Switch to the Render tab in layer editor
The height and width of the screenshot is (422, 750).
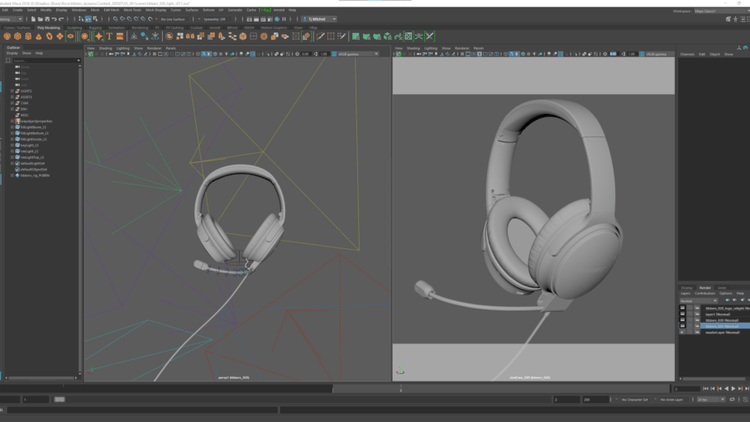tap(705, 287)
